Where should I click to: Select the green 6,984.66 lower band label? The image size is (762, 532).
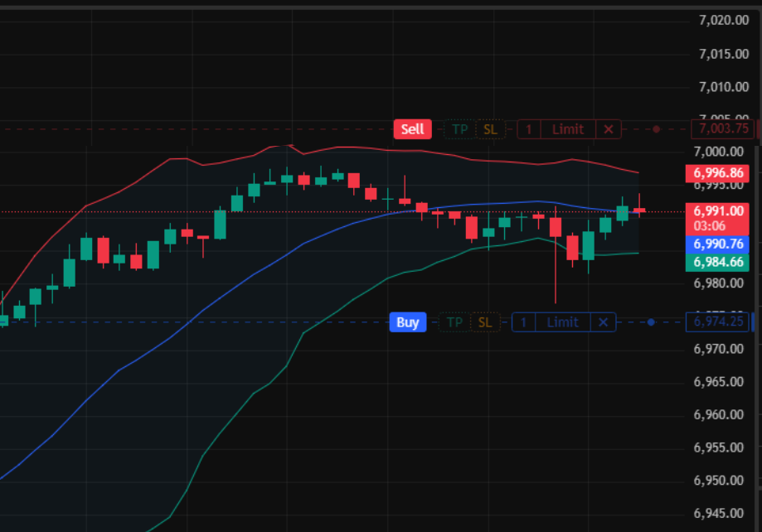718,262
